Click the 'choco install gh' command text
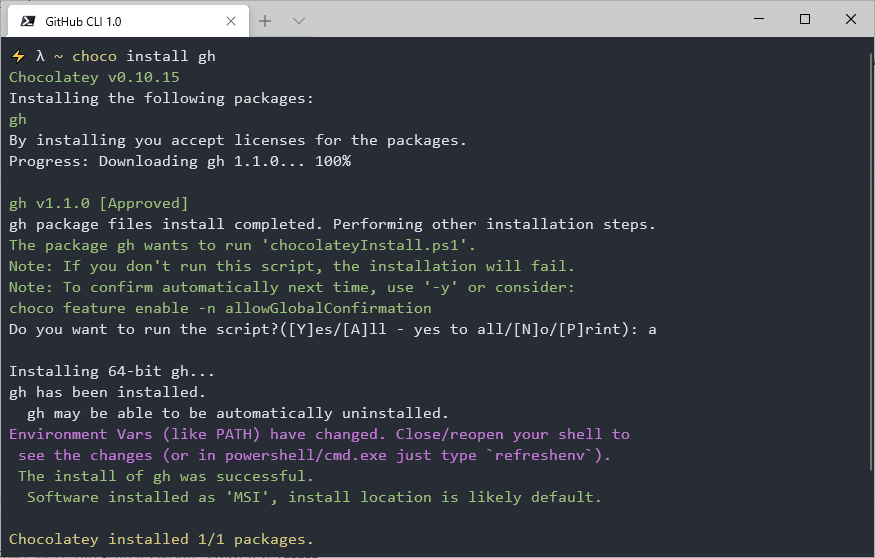875x558 pixels. 143,56
